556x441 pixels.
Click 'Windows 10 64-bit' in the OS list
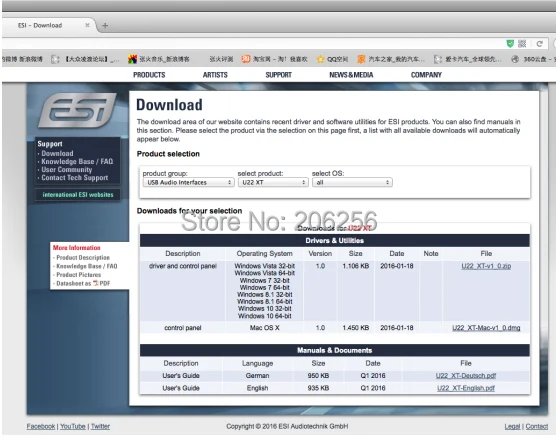(265, 316)
